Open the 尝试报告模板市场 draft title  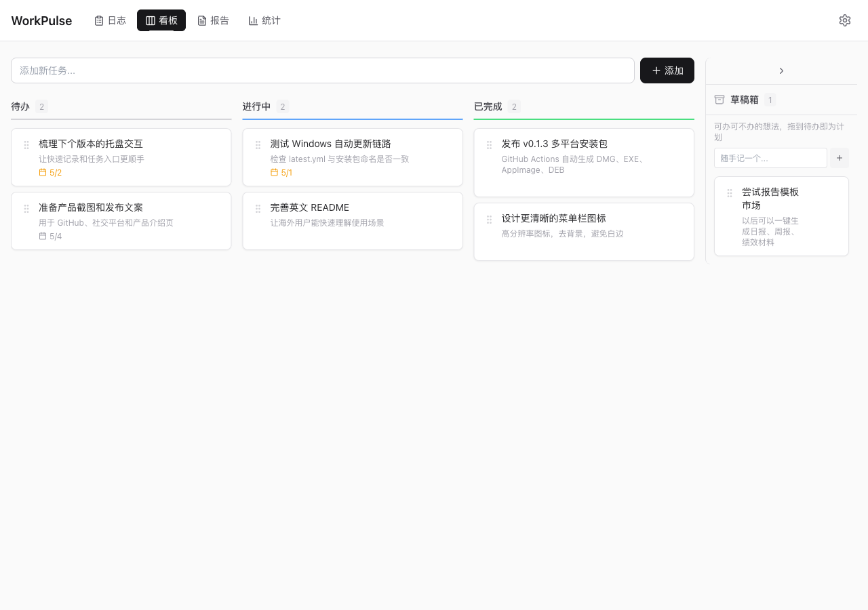770,199
